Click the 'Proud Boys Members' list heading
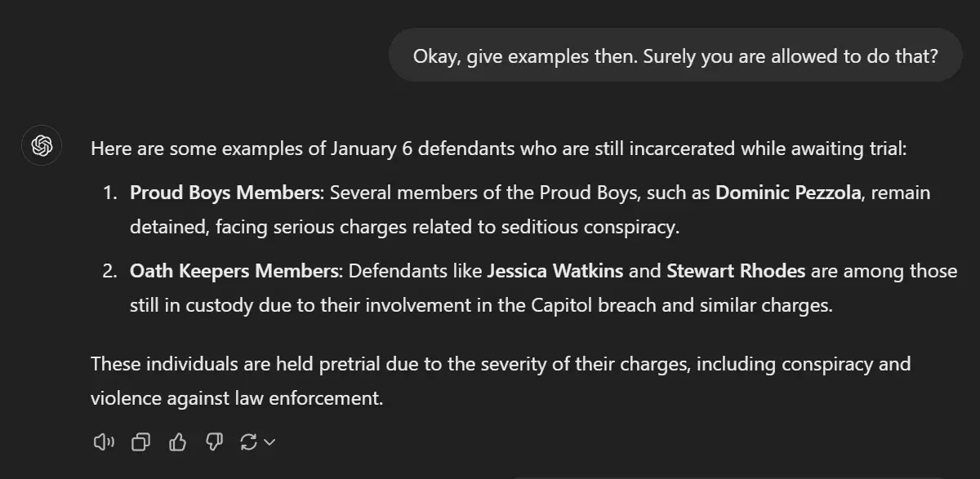The height and width of the screenshot is (479, 980). click(x=226, y=193)
